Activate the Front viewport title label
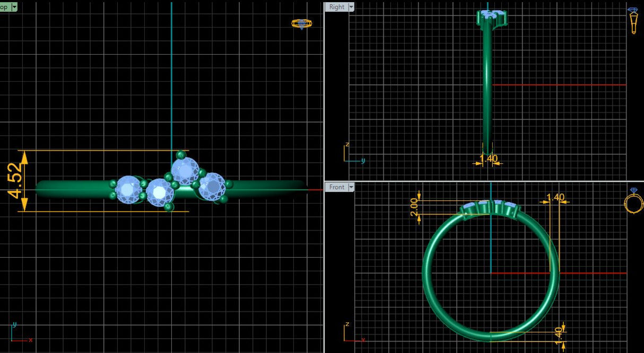 (x=336, y=187)
